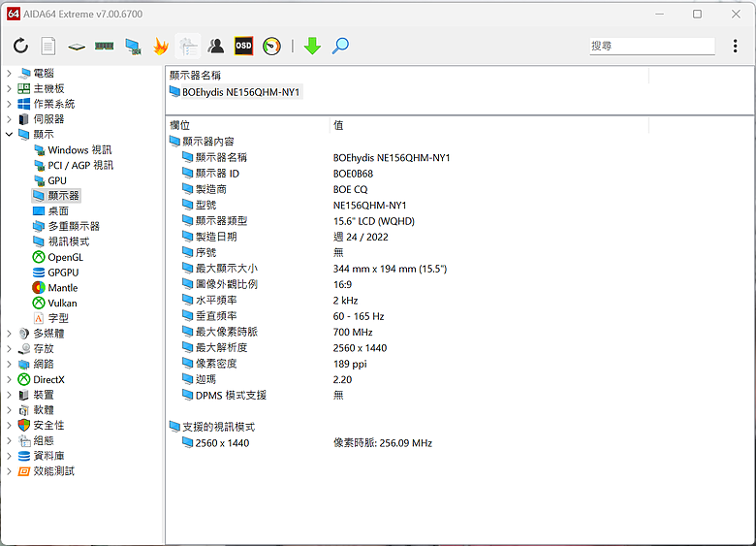
Task: Launch the flame stability test icon
Action: (x=161, y=47)
